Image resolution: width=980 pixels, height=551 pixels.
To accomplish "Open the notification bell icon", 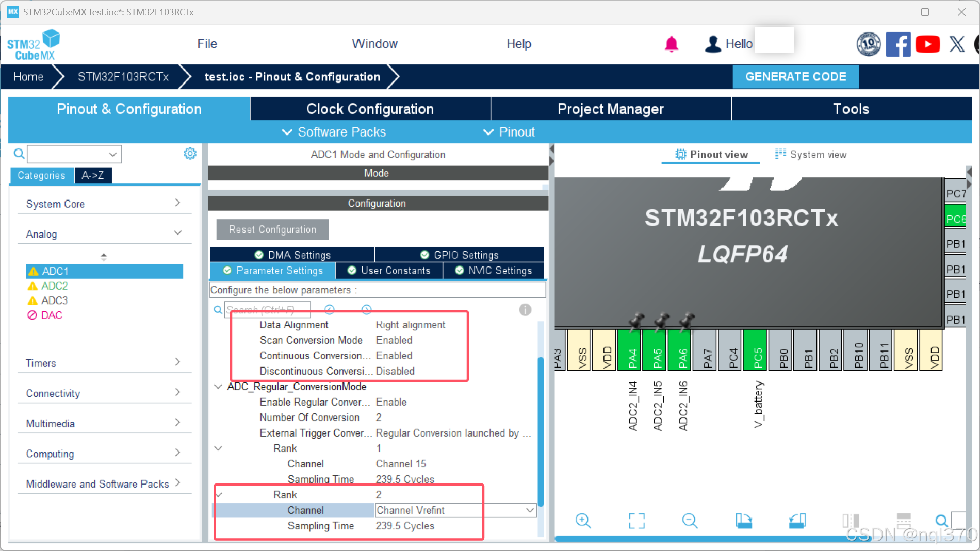I will coord(671,44).
